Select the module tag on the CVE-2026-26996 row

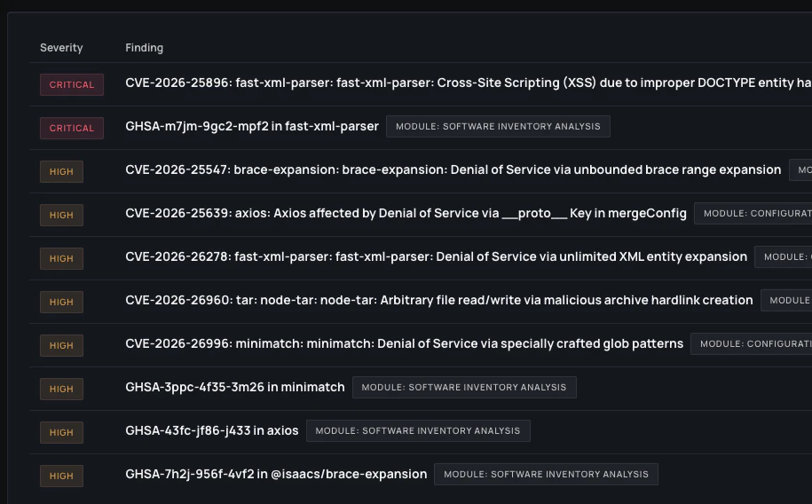[751, 343]
